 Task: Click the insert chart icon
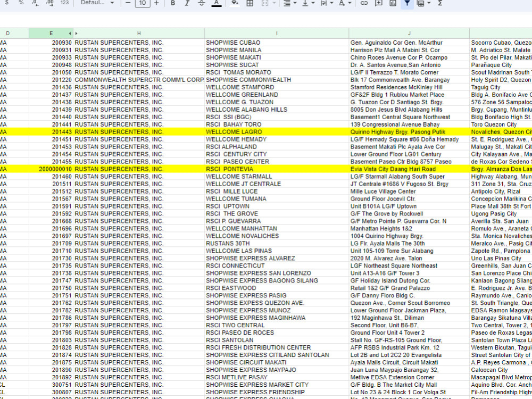393,3
